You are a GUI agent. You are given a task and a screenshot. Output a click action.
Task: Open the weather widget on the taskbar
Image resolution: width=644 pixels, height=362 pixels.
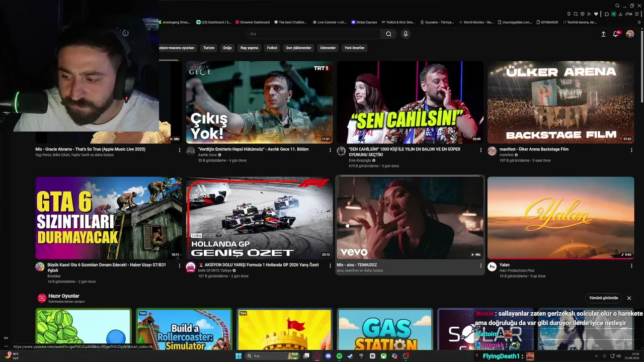point(11,356)
